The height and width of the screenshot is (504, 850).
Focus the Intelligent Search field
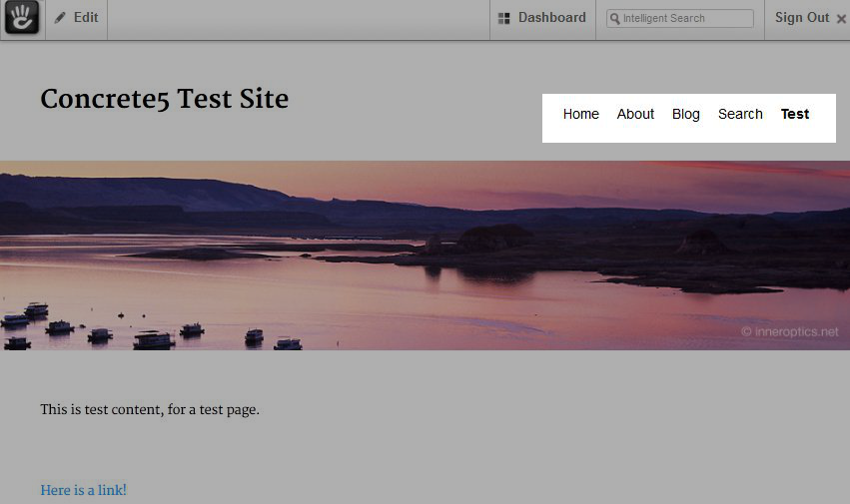click(686, 19)
